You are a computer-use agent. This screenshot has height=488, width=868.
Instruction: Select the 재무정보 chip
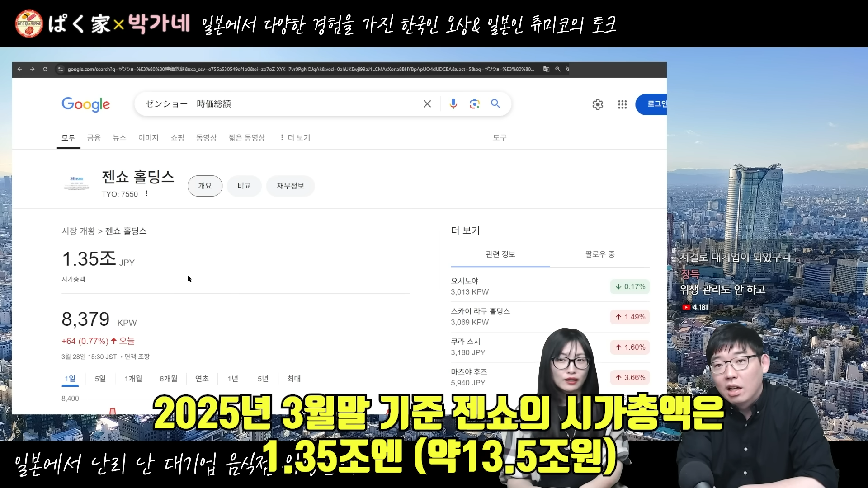(x=290, y=186)
